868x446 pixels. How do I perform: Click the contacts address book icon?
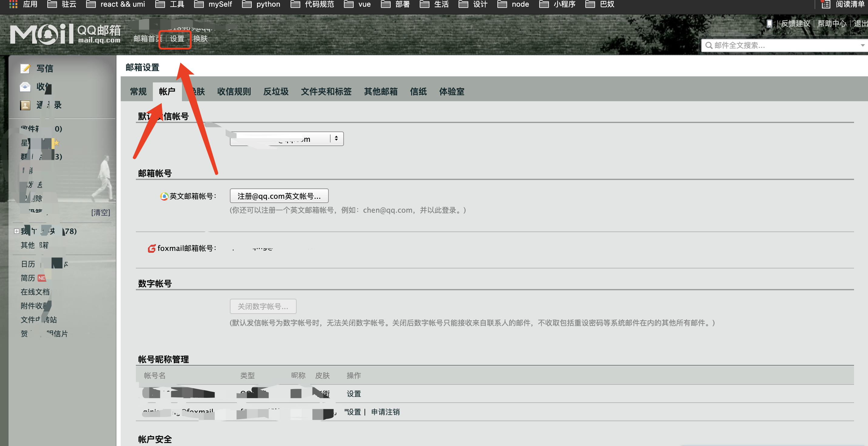pyautogui.click(x=25, y=105)
